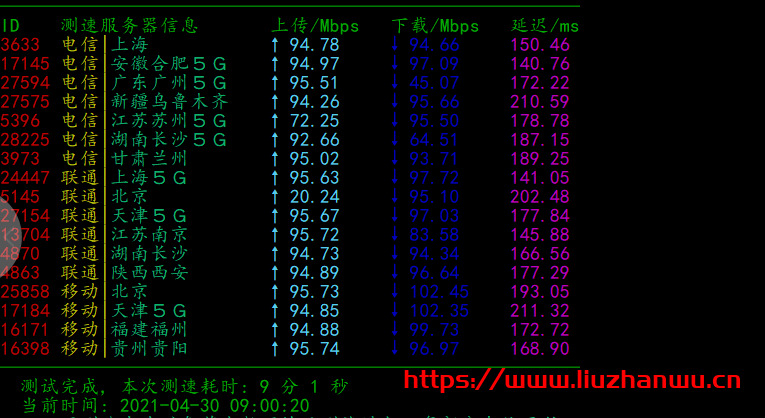Click the 上传/Mbps column header

[314, 25]
